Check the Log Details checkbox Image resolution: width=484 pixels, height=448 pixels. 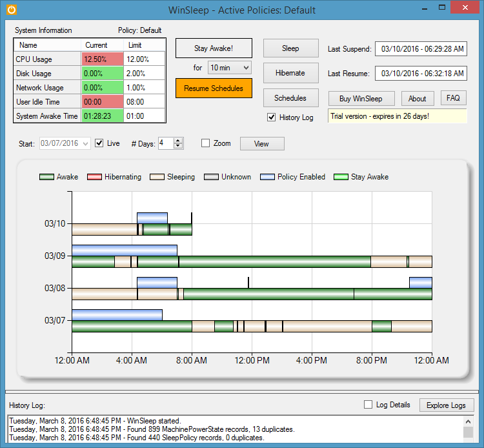pyautogui.click(x=368, y=405)
